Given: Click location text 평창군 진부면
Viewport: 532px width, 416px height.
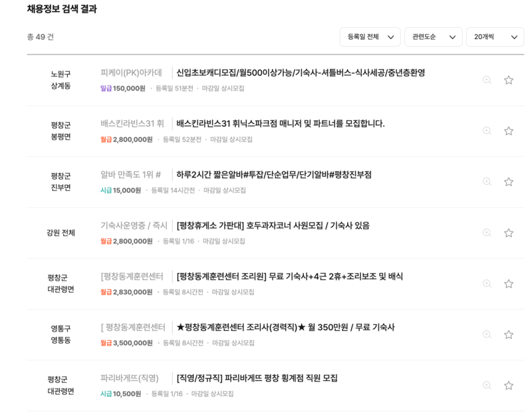Looking at the screenshot, I should point(61,181).
